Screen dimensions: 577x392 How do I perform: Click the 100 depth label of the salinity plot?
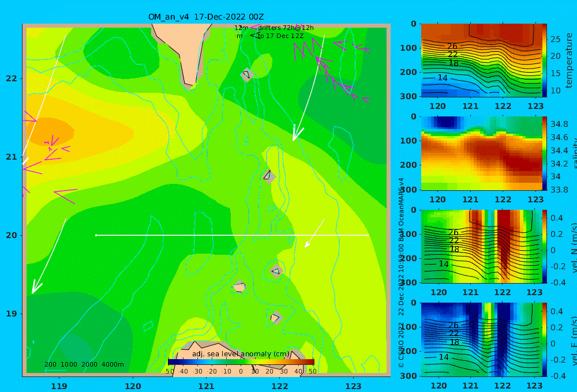(x=409, y=141)
